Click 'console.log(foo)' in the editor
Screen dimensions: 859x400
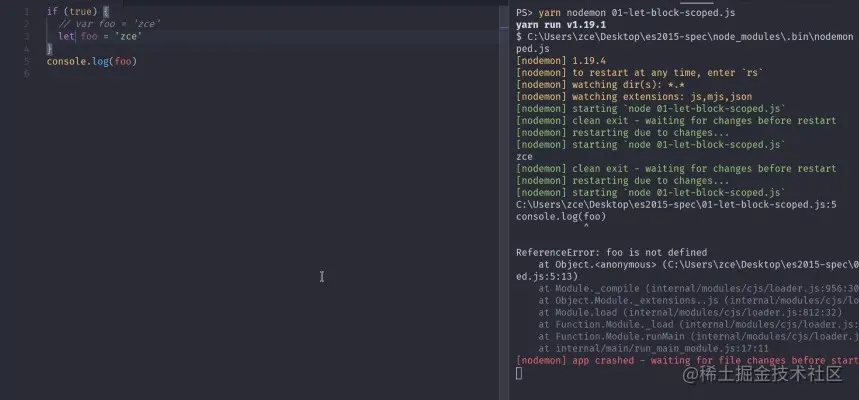pyautogui.click(x=91, y=61)
